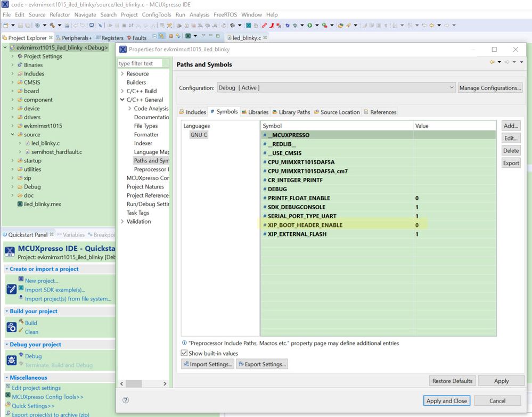The width and height of the screenshot is (532, 417).
Task: Collapse the C/C++ General tree node
Action: [x=122, y=100]
